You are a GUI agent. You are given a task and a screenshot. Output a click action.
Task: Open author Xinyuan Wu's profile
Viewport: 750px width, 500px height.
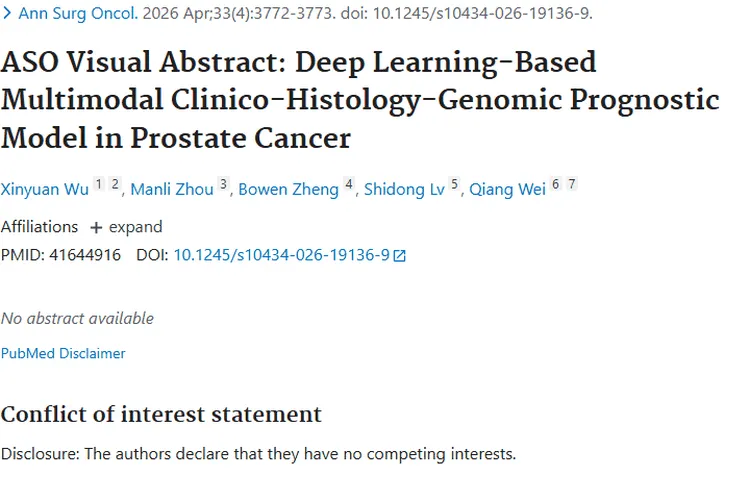44,189
